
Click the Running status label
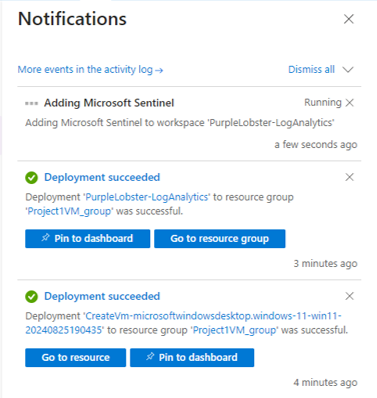(323, 103)
